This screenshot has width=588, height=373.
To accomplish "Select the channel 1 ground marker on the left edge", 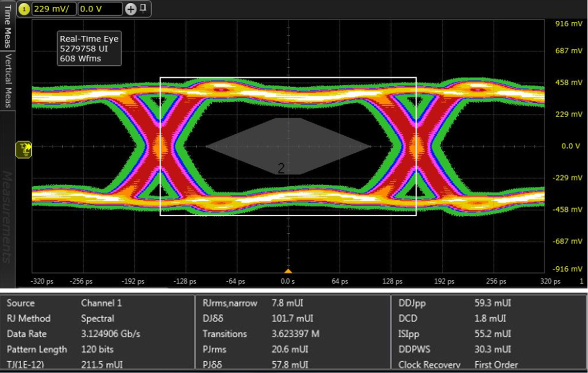I will coord(24,149).
